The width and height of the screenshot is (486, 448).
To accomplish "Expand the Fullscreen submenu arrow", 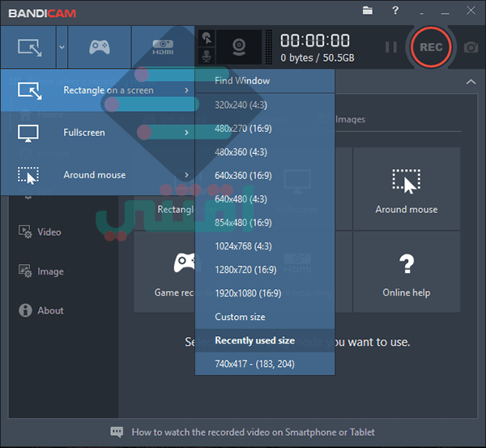I will coord(186,133).
